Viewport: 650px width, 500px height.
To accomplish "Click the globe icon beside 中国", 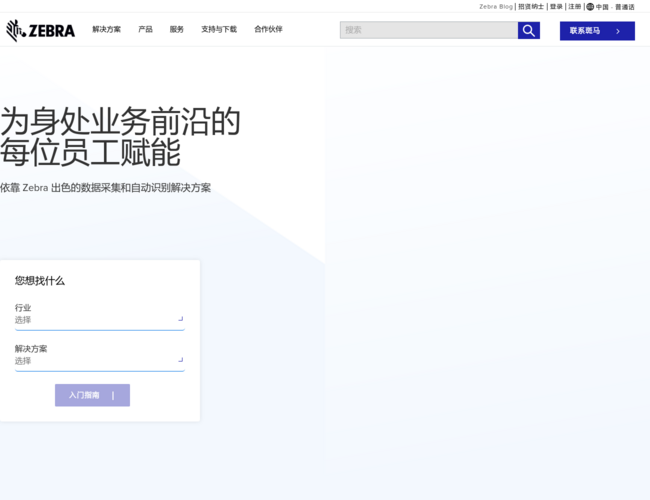I will [x=590, y=6].
